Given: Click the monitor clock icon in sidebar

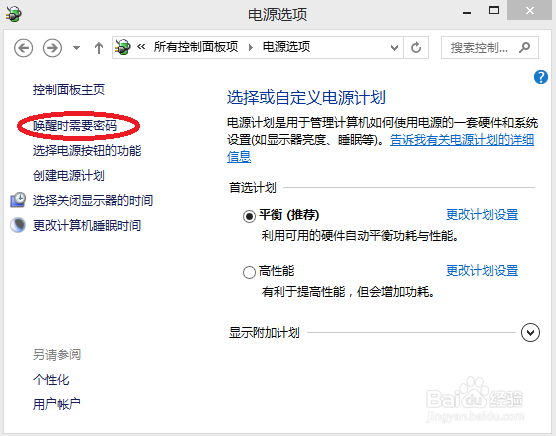Looking at the screenshot, I should 18,200.
